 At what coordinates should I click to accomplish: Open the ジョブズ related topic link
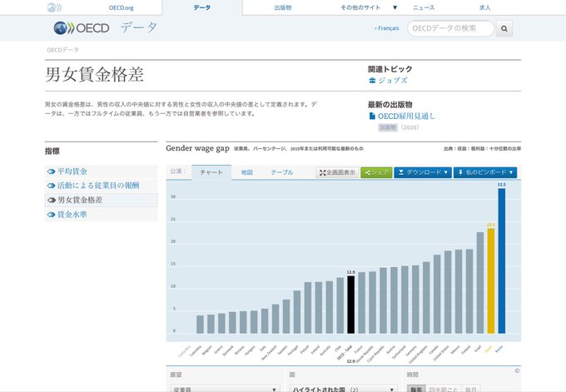point(393,80)
